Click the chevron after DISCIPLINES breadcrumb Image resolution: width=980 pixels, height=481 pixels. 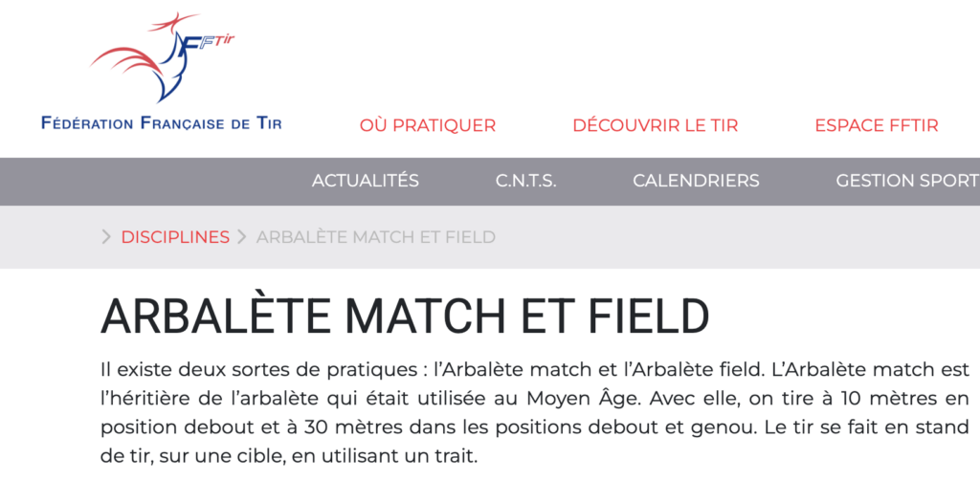tap(242, 237)
